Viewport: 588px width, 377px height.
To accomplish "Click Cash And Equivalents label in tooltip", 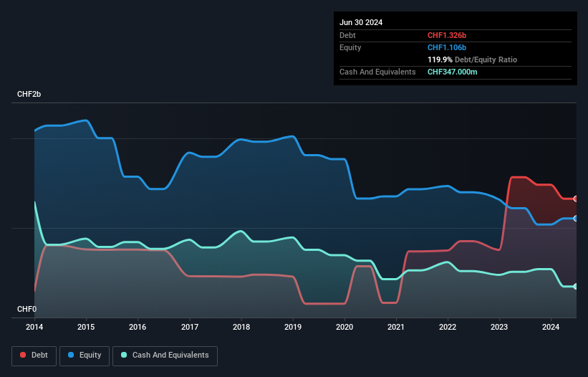I will click(x=377, y=72).
